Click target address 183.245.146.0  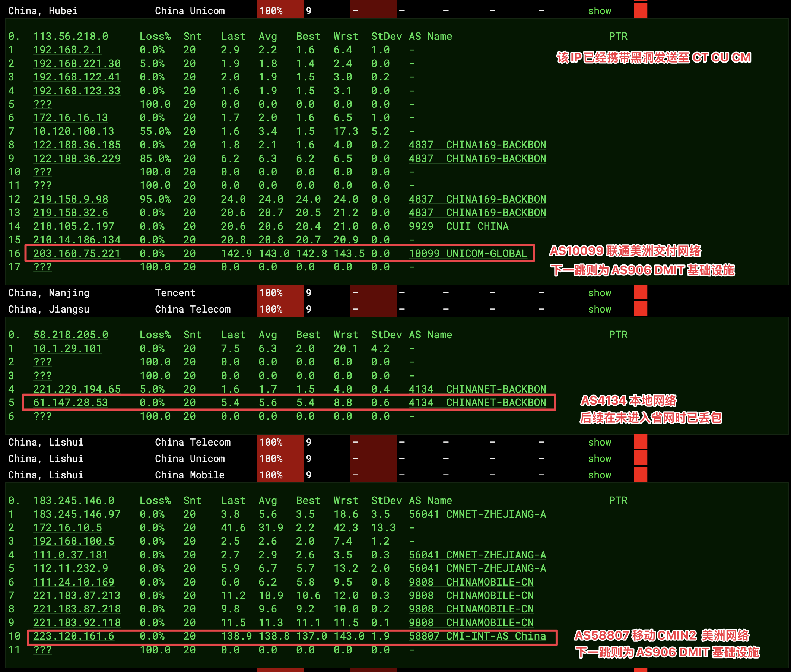coord(73,500)
